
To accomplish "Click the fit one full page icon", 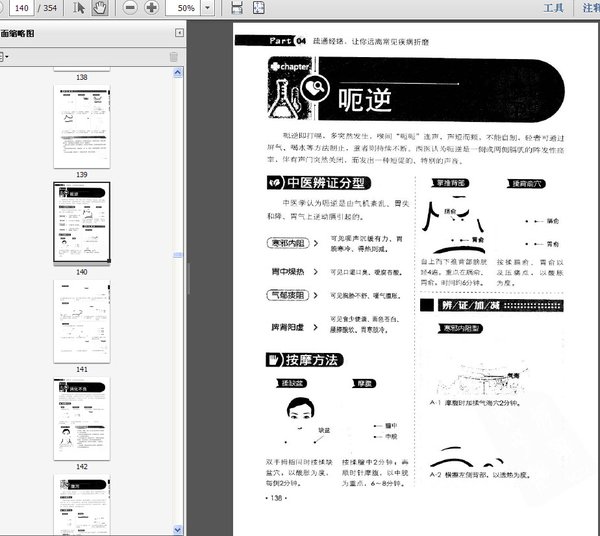I will [259, 8].
